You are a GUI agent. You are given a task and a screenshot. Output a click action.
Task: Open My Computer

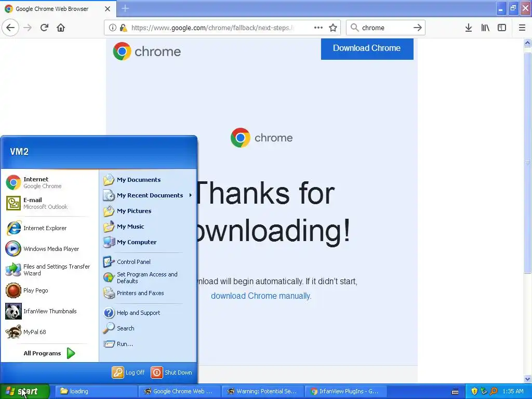tap(148, 242)
